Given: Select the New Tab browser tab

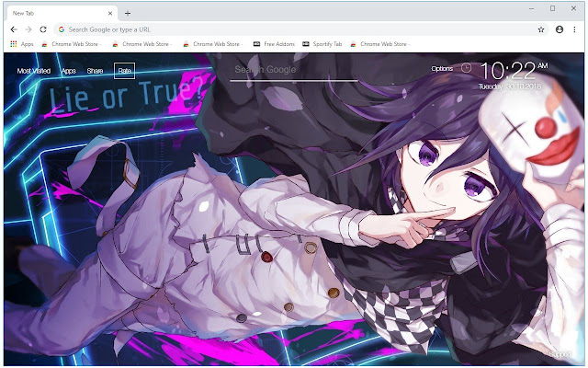Looking at the screenshot, I should pos(62,13).
